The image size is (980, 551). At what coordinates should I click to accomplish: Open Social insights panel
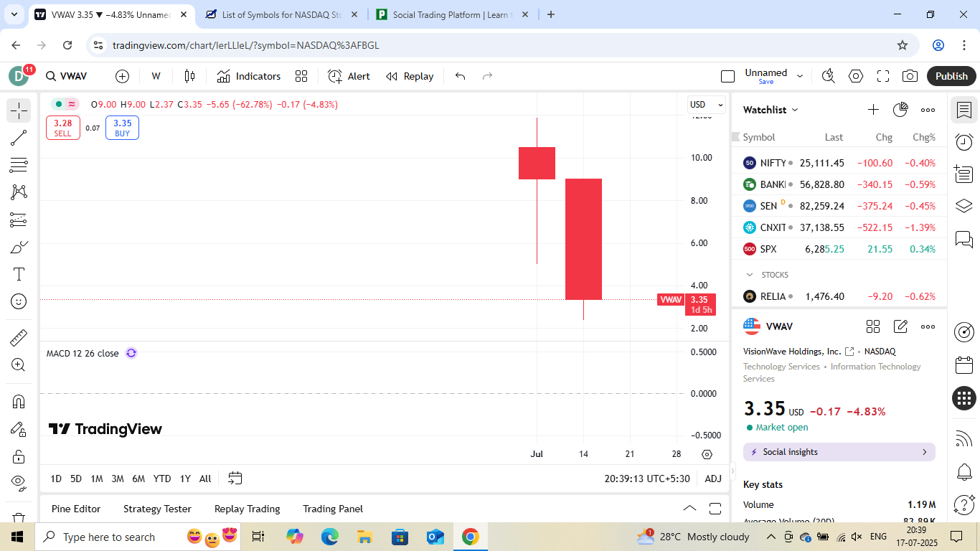[839, 452]
